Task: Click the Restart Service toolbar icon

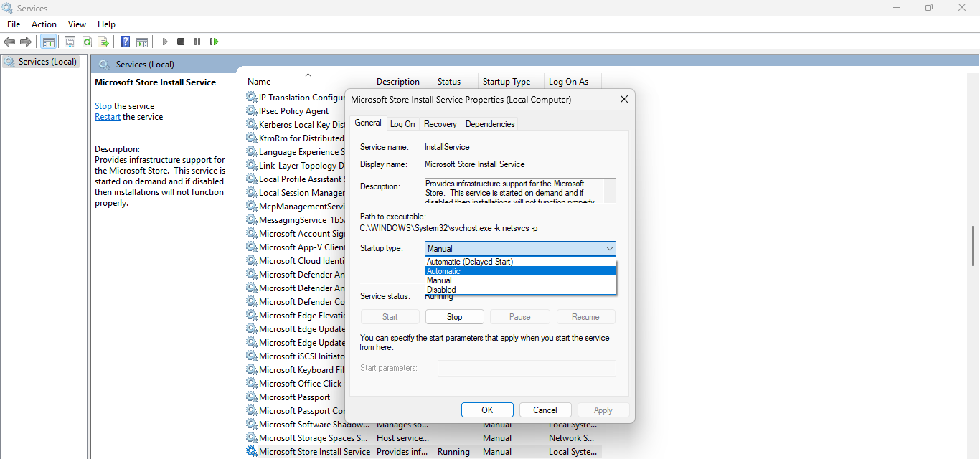Action: point(214,42)
